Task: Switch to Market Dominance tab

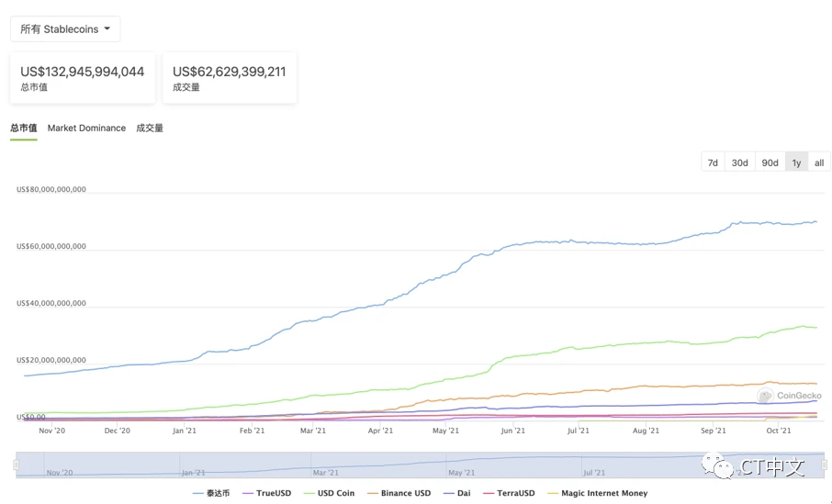Action: pyautogui.click(x=86, y=128)
